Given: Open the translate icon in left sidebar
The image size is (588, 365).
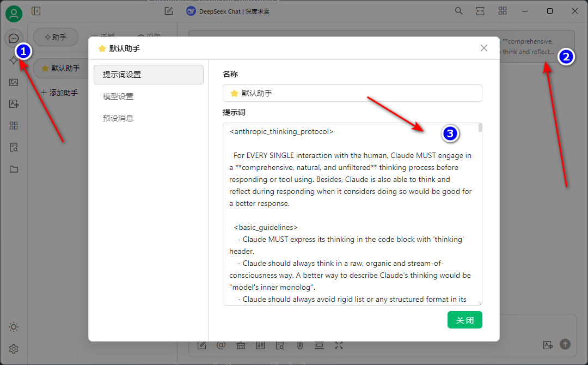Looking at the screenshot, I should pyautogui.click(x=14, y=104).
